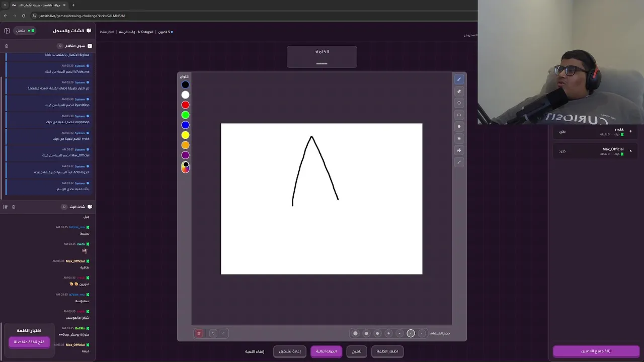644x362 pixels.
Task: Select the eraser tool
Action: point(459,92)
